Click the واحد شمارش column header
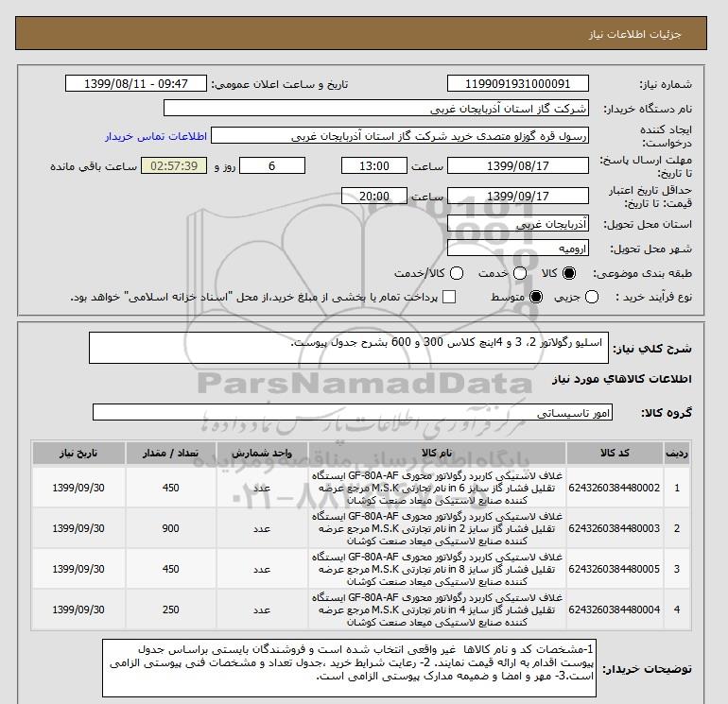Screen dimensions: 728x704 click(x=262, y=453)
